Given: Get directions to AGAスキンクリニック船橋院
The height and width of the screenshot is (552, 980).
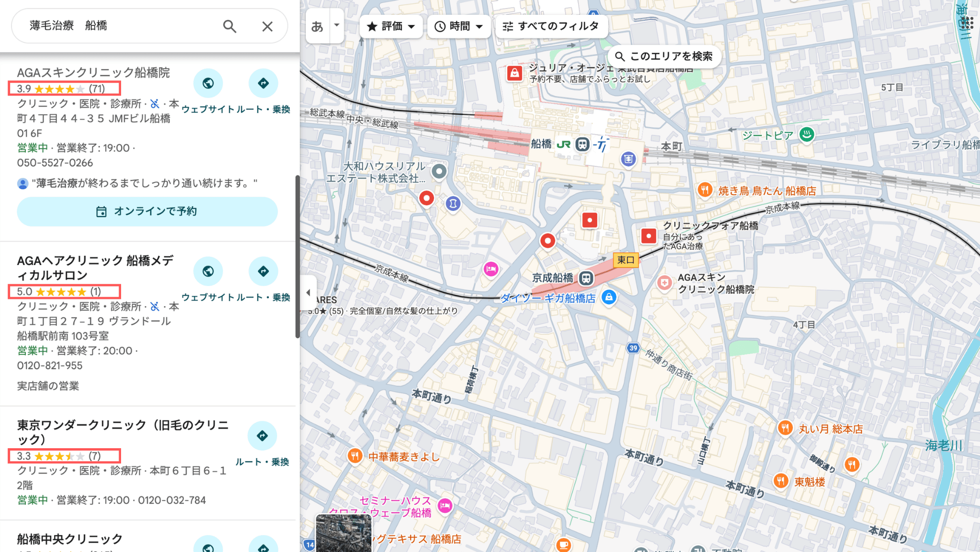Looking at the screenshot, I should (x=263, y=83).
